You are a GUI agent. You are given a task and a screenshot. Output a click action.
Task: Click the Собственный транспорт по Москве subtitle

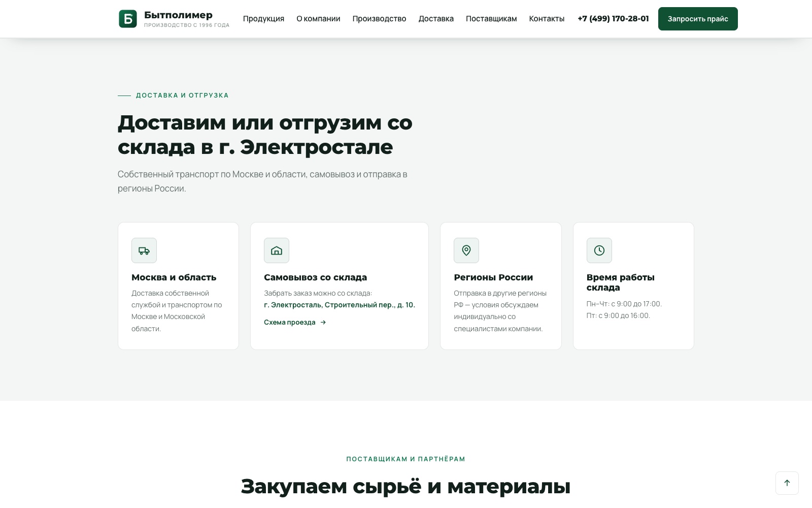[x=262, y=181]
